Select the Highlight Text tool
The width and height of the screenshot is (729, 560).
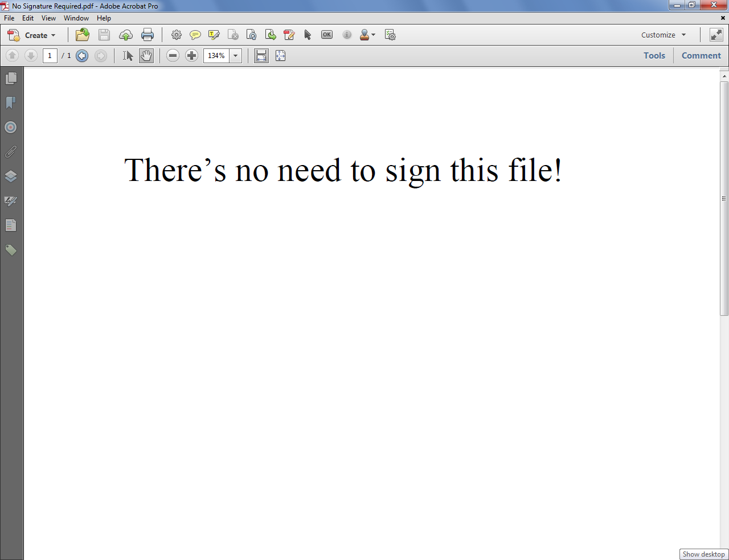tap(214, 35)
